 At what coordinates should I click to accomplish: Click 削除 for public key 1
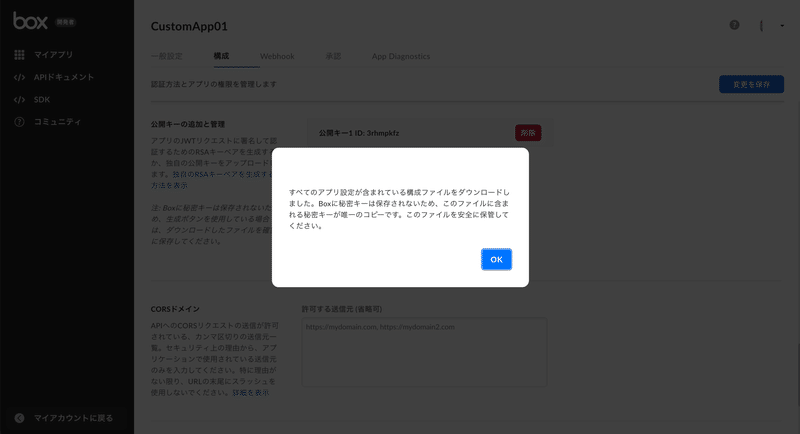pyautogui.click(x=528, y=133)
